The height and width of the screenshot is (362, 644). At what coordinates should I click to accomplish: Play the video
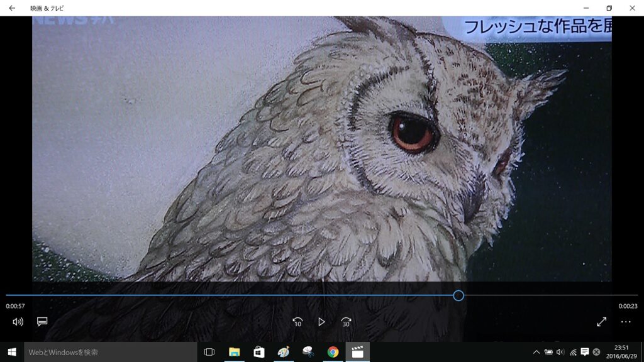click(x=321, y=322)
